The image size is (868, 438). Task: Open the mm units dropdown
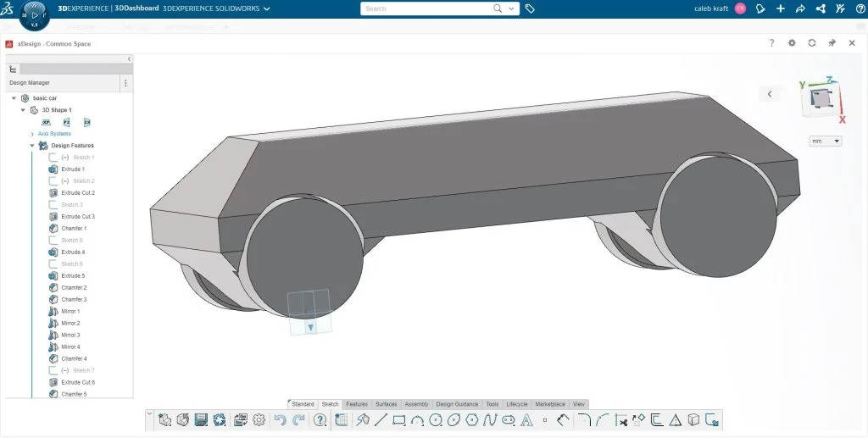pos(826,141)
